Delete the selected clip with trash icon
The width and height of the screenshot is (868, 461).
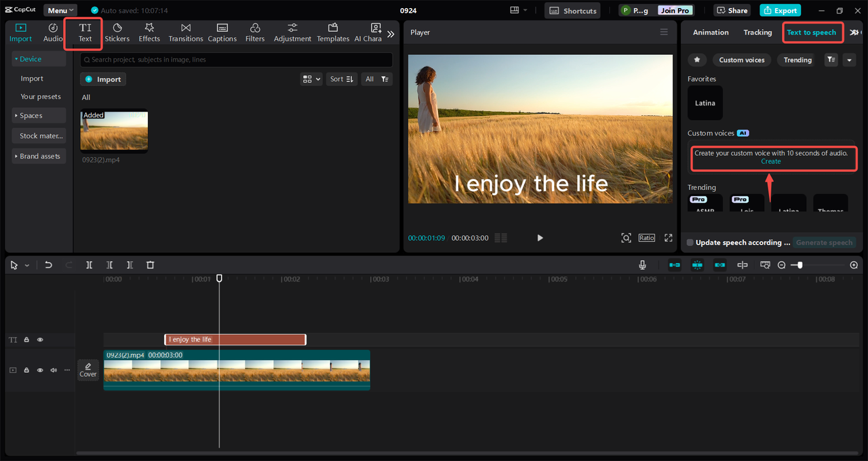click(151, 265)
